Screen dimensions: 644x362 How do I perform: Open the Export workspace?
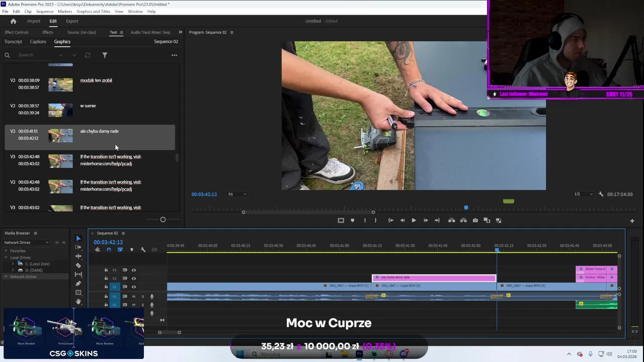tap(72, 21)
